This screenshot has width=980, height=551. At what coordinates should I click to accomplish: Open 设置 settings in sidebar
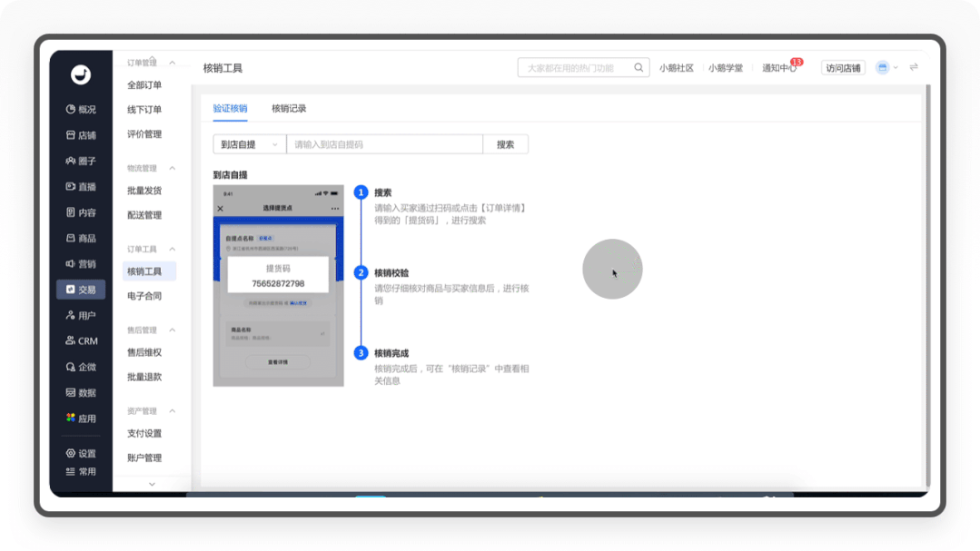coord(81,454)
